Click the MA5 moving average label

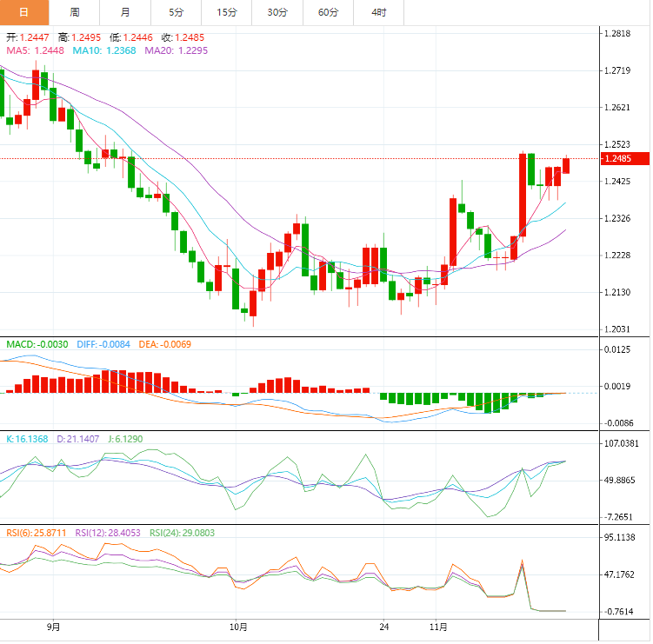click(x=36, y=51)
